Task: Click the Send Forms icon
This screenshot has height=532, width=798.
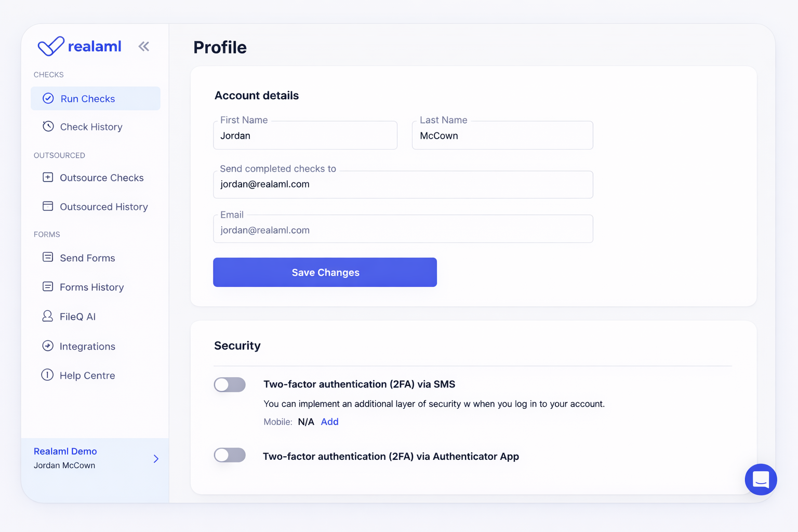Action: pos(48,257)
